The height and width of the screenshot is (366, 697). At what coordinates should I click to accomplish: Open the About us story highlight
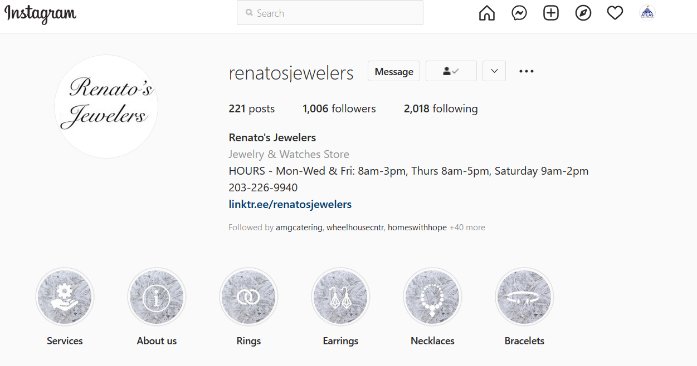tap(156, 297)
